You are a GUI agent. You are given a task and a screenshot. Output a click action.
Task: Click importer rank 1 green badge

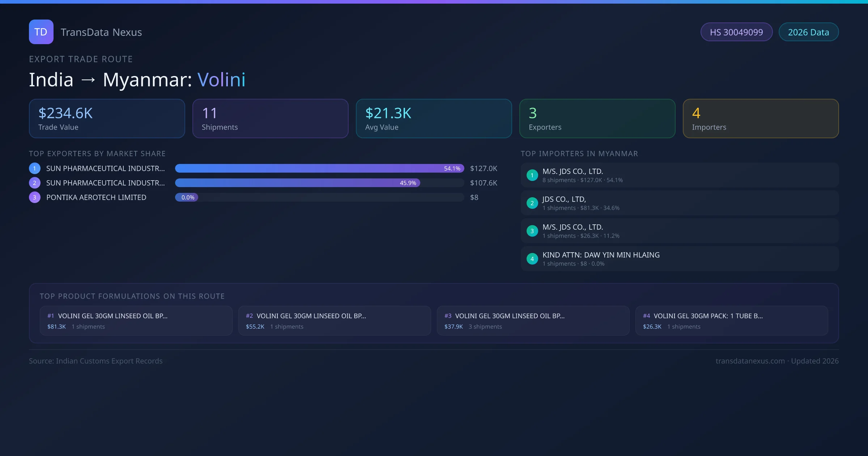(x=532, y=175)
